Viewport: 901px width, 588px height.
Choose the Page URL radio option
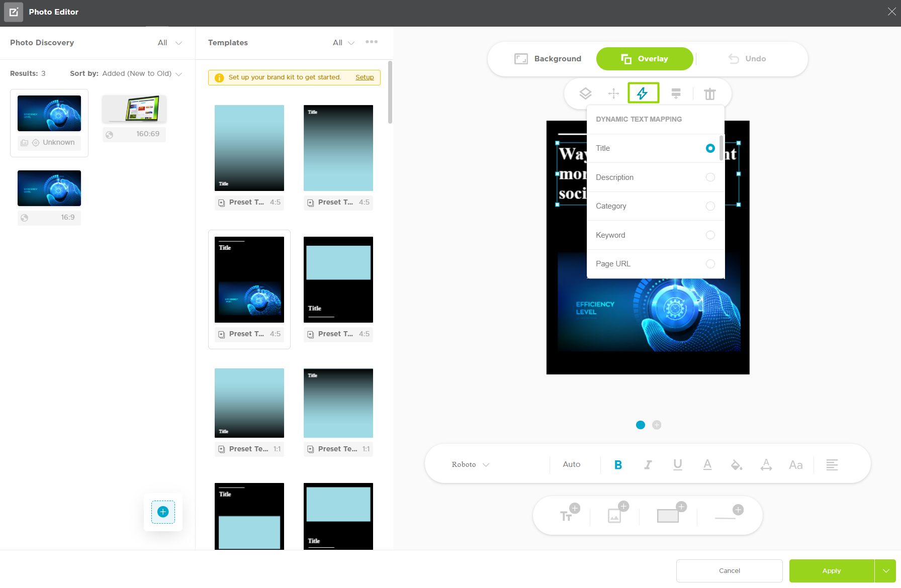pos(710,264)
